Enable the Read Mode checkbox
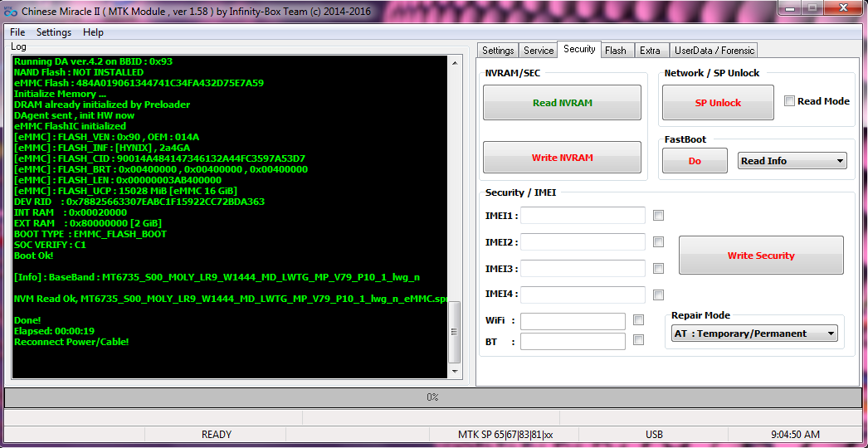This screenshot has width=868, height=448. 789,100
